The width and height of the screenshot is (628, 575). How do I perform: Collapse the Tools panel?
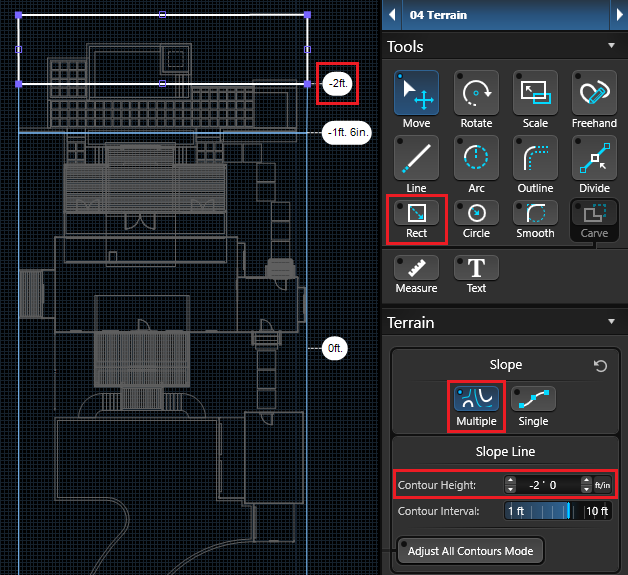(x=611, y=46)
